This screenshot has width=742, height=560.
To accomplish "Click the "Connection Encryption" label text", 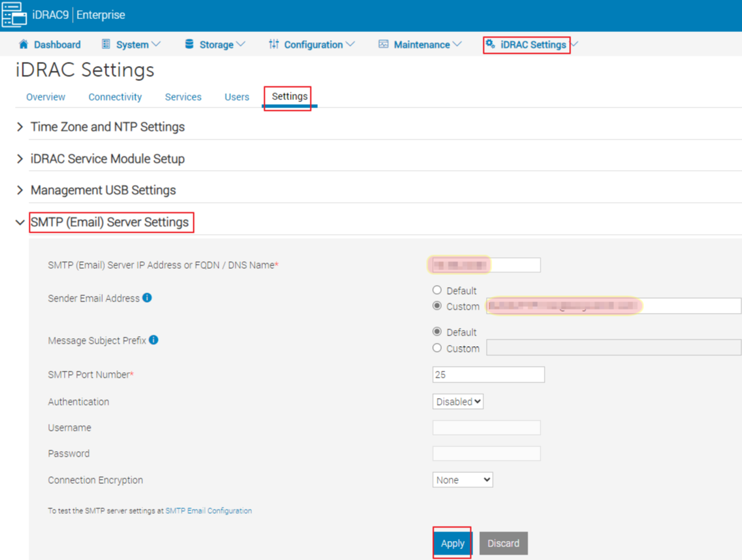I will pyautogui.click(x=95, y=480).
